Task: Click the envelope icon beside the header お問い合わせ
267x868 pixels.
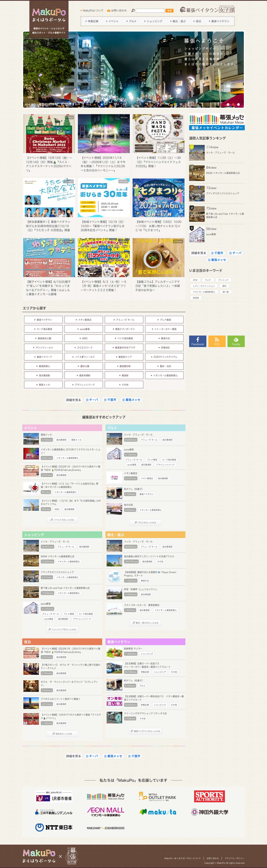Action: pyautogui.click(x=108, y=10)
